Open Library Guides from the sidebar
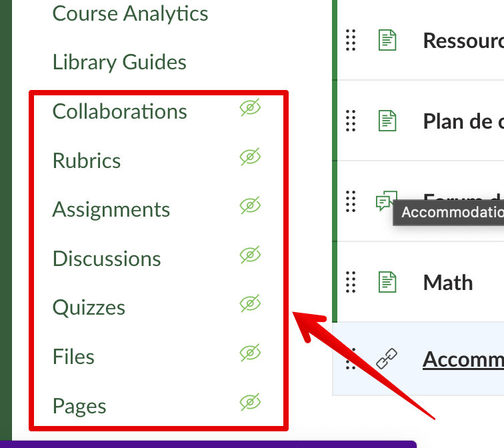The height and width of the screenshot is (448, 504). (119, 62)
